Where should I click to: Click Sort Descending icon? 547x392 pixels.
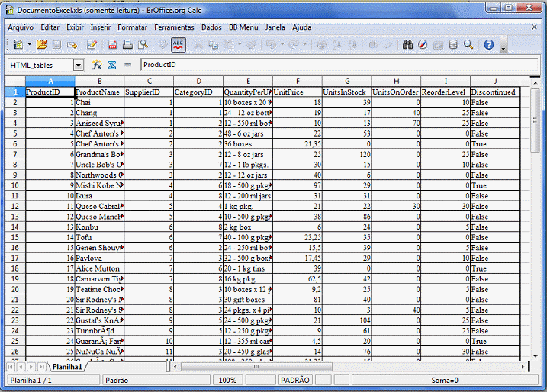point(352,45)
